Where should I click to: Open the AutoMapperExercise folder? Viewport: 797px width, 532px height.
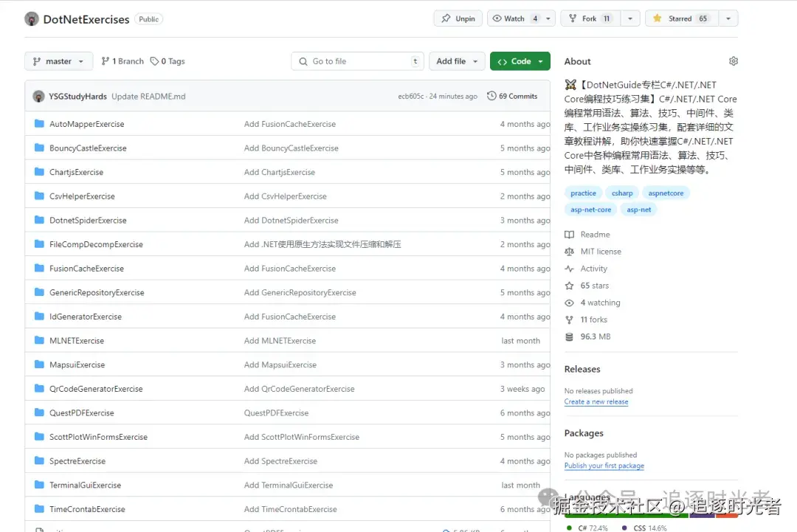click(x=86, y=124)
